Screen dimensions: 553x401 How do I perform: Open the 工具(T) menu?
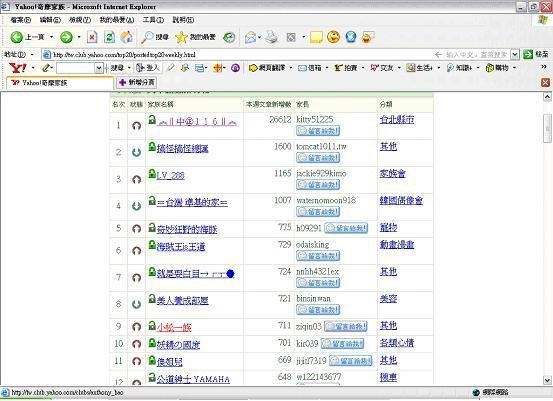153,20
